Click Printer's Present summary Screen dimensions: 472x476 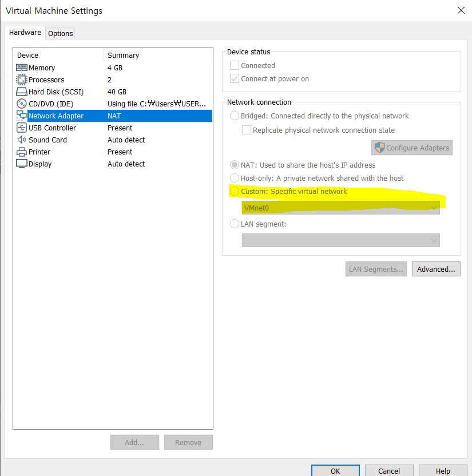pyautogui.click(x=120, y=152)
